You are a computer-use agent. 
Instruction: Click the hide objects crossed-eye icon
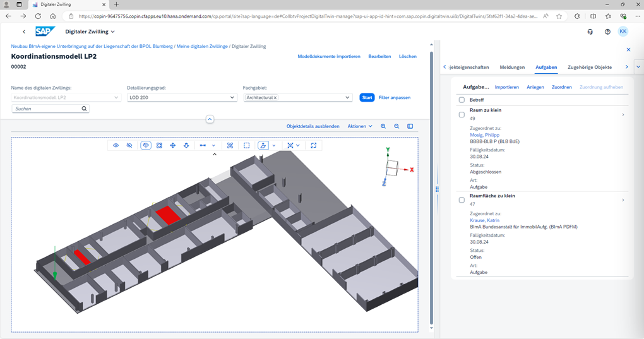click(x=129, y=145)
